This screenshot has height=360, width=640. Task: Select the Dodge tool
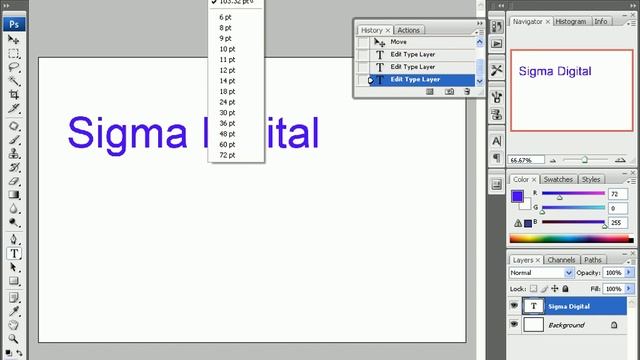tap(13, 222)
